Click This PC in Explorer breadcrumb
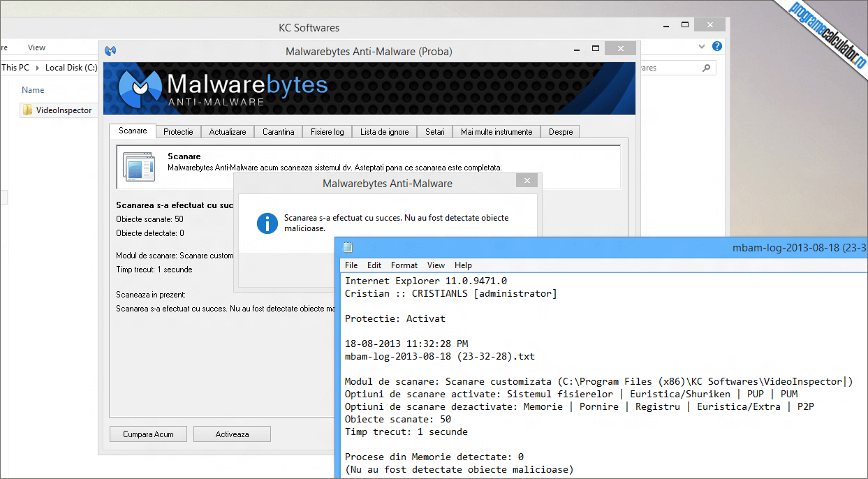 pos(15,68)
